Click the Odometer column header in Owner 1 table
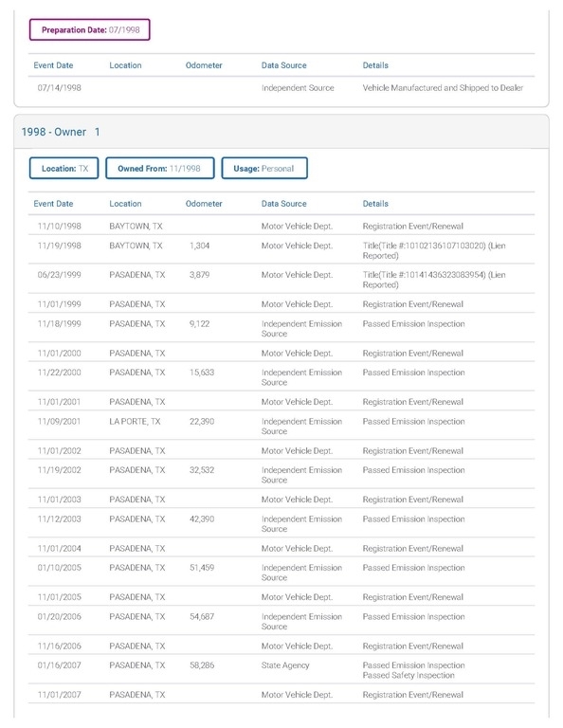 pyautogui.click(x=204, y=204)
